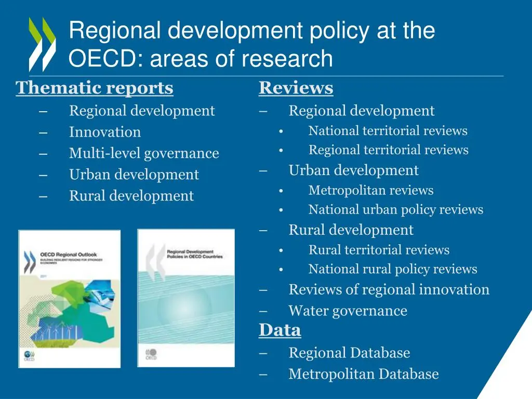Image resolution: width=532 pixels, height=399 pixels.
Task: Click the underlined Data heading
Action: tap(280, 330)
